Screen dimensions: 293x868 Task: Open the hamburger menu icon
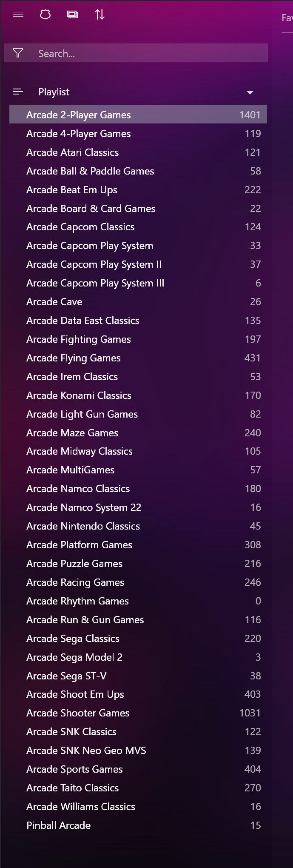pyautogui.click(x=18, y=14)
